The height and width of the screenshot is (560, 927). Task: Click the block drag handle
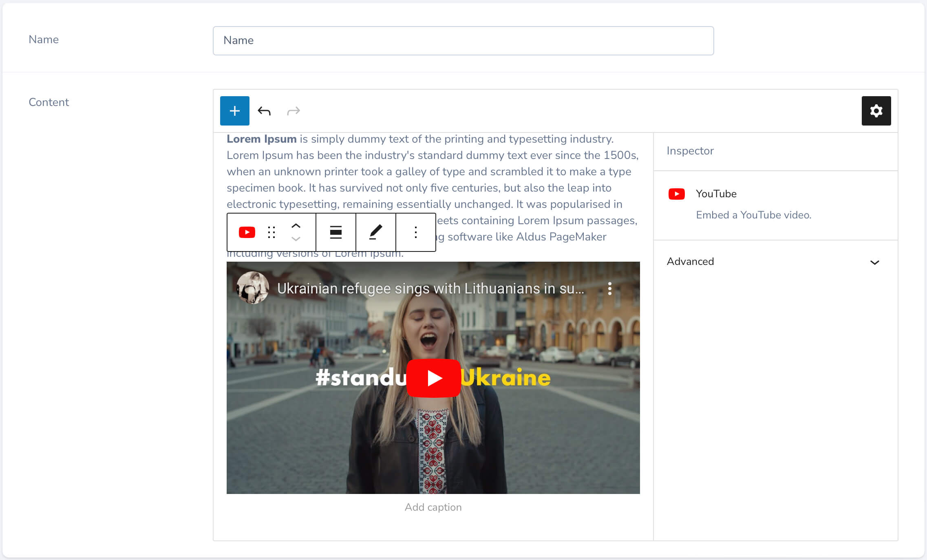[271, 232]
